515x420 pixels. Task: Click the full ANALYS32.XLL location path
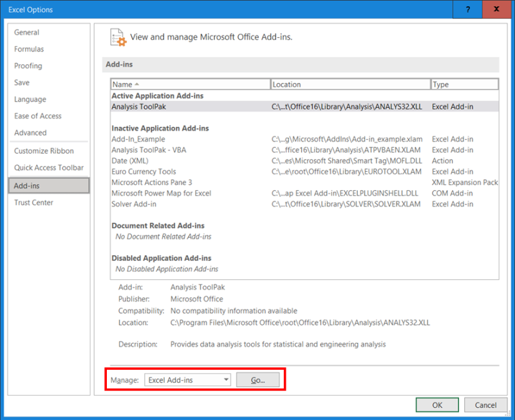[300, 322]
